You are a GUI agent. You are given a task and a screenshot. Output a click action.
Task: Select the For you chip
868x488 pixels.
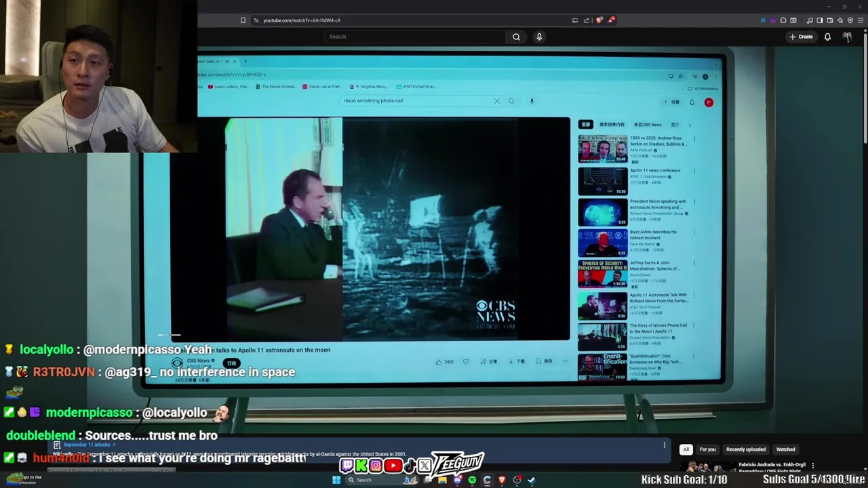(707, 449)
